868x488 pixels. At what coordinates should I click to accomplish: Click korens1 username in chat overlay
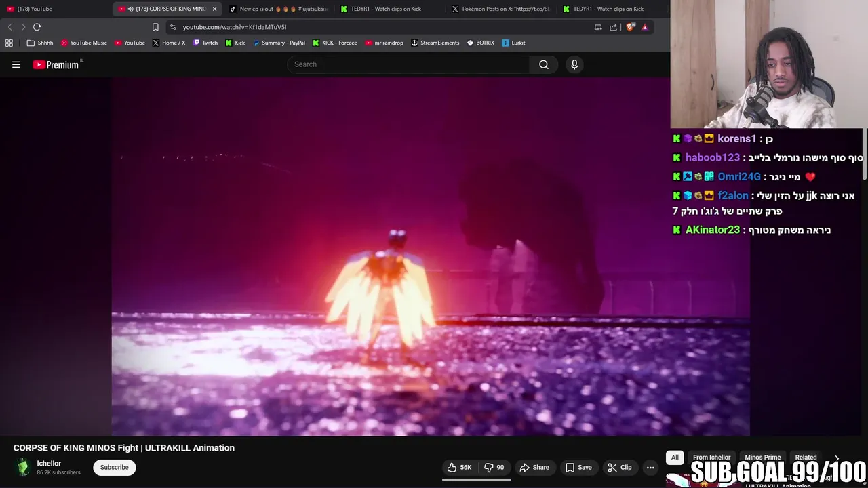click(x=736, y=138)
